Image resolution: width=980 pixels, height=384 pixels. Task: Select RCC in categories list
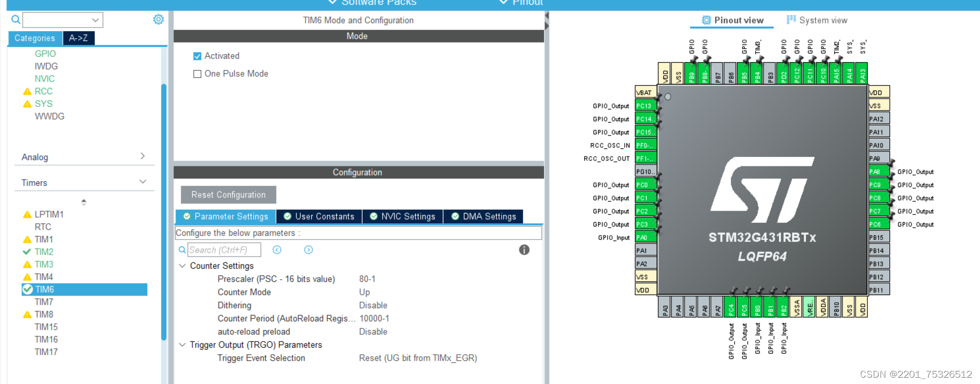[44, 91]
